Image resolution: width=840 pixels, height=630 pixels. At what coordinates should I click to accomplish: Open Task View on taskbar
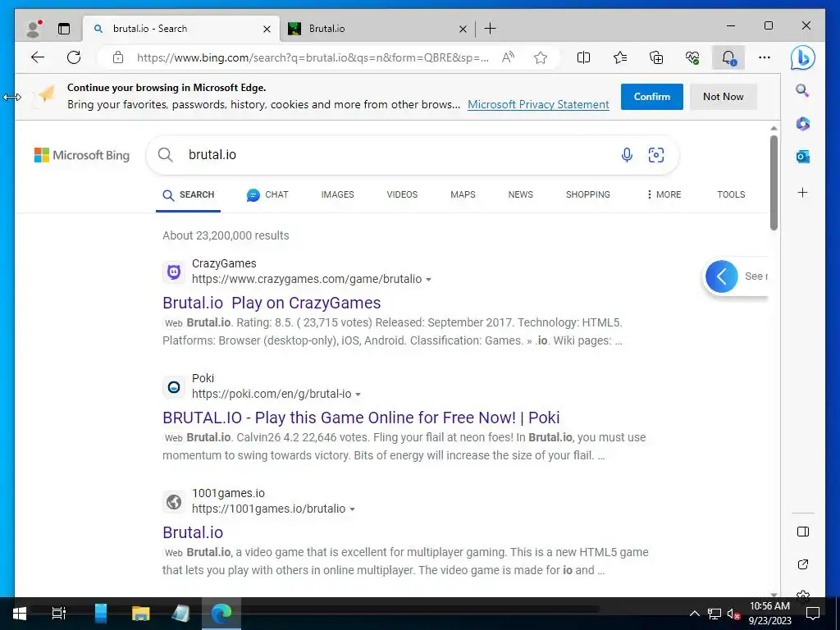[x=59, y=614]
